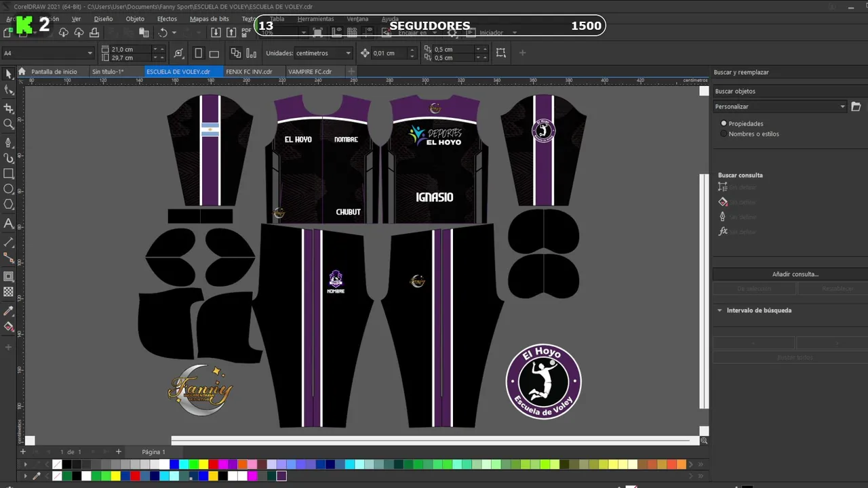
Task: Switch to Sin título-1 tab
Action: [x=108, y=71]
